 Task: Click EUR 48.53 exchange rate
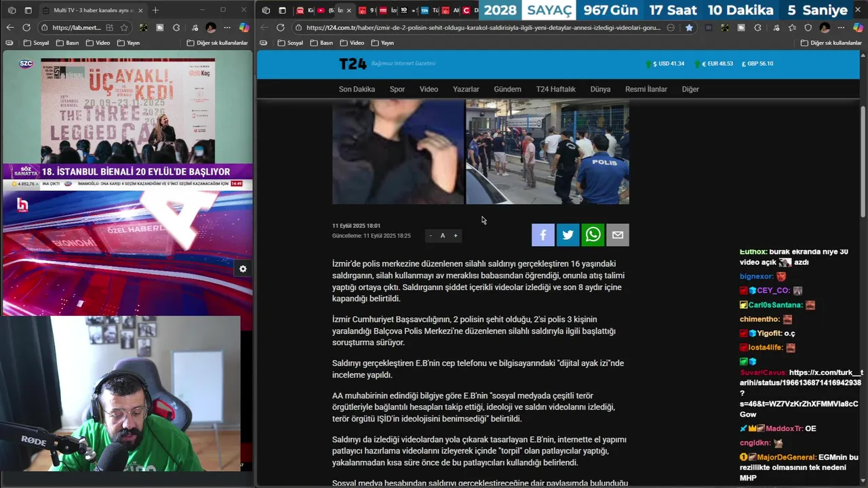coord(713,64)
